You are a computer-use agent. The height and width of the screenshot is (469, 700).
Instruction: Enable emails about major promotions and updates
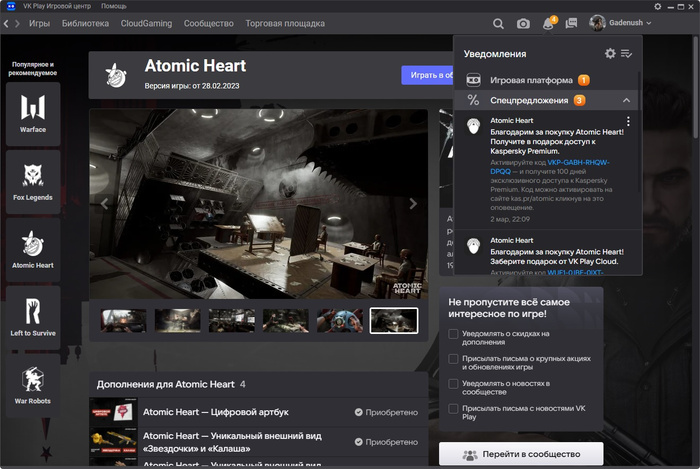click(454, 358)
